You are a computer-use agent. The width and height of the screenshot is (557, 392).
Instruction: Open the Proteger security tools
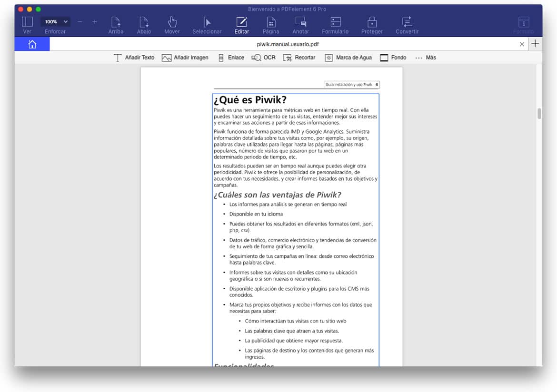(x=372, y=22)
